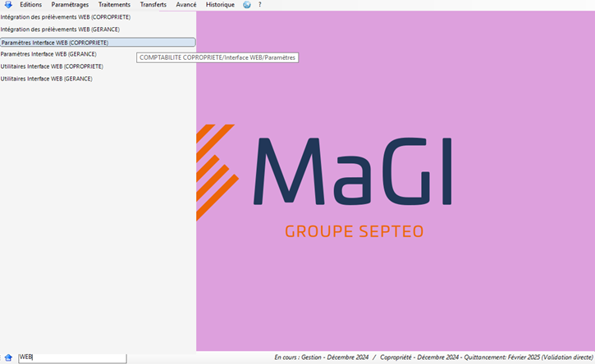Open the question mark help menu

coord(260,5)
